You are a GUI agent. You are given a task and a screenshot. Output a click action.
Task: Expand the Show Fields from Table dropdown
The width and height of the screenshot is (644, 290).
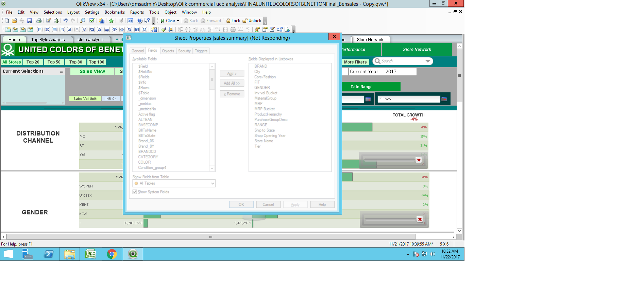pos(213,183)
